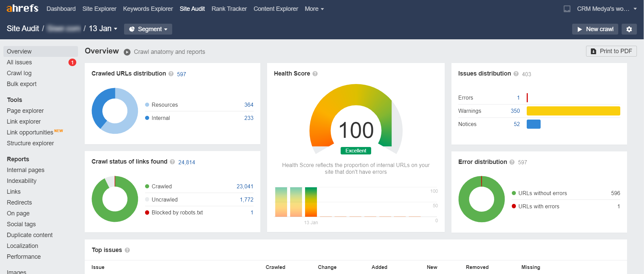644x274 pixels.
Task: Start a New crawl
Action: pos(595,29)
